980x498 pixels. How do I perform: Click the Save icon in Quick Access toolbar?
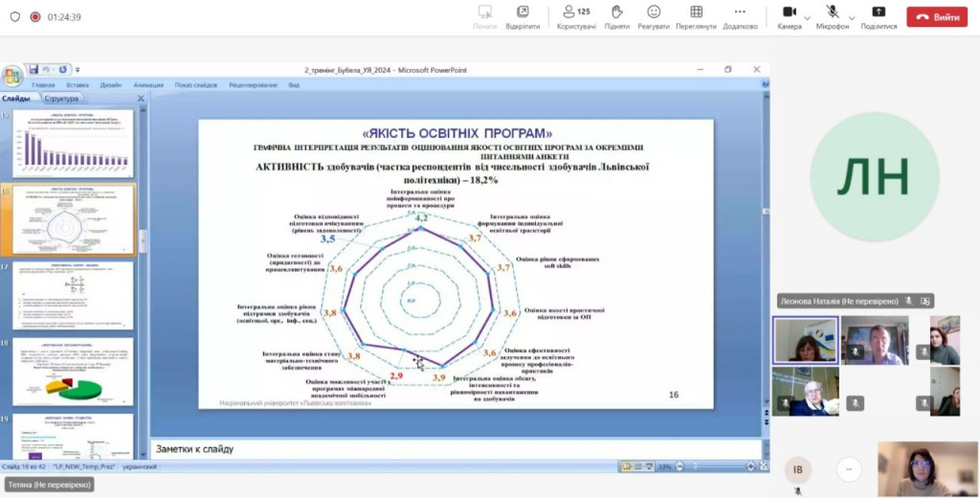[x=33, y=70]
